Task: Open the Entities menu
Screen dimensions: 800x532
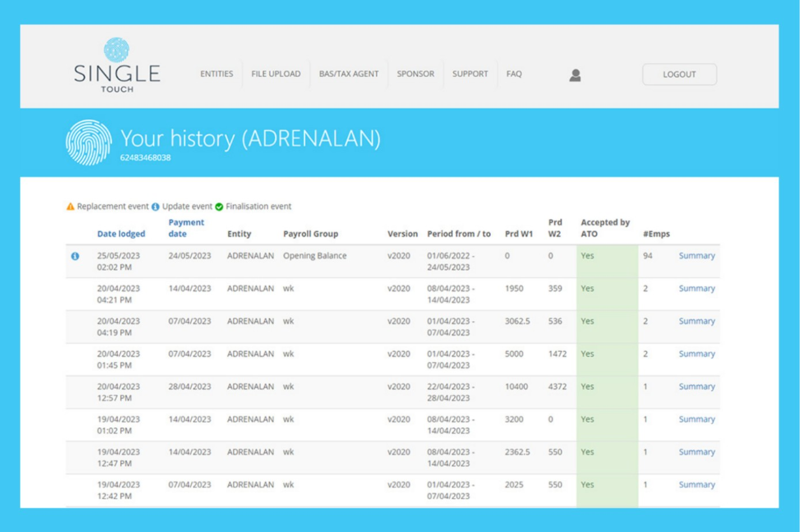Action: [217, 74]
